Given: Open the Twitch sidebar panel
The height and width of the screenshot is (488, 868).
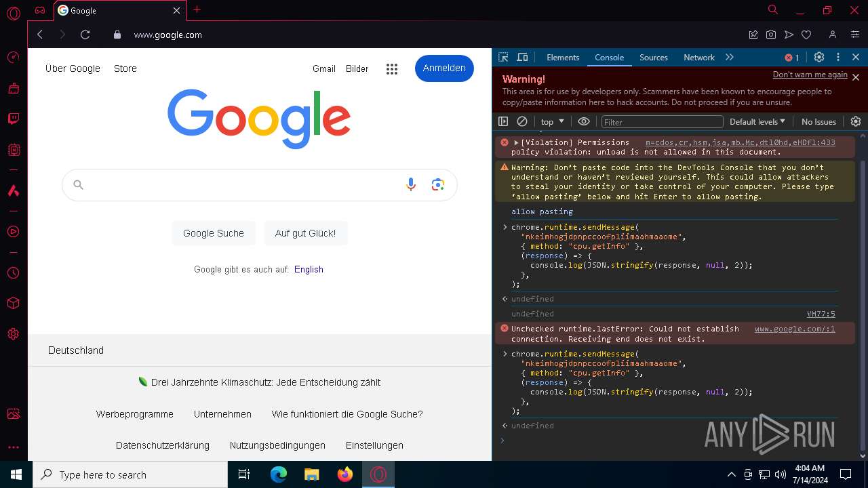Looking at the screenshot, I should [13, 119].
